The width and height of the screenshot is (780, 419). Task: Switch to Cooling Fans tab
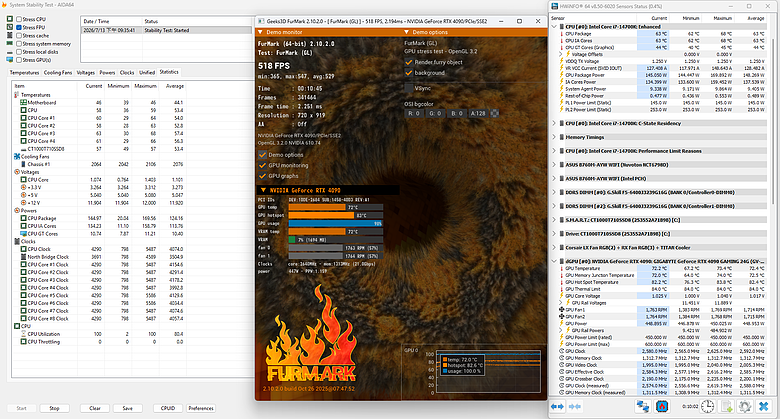pos(58,73)
